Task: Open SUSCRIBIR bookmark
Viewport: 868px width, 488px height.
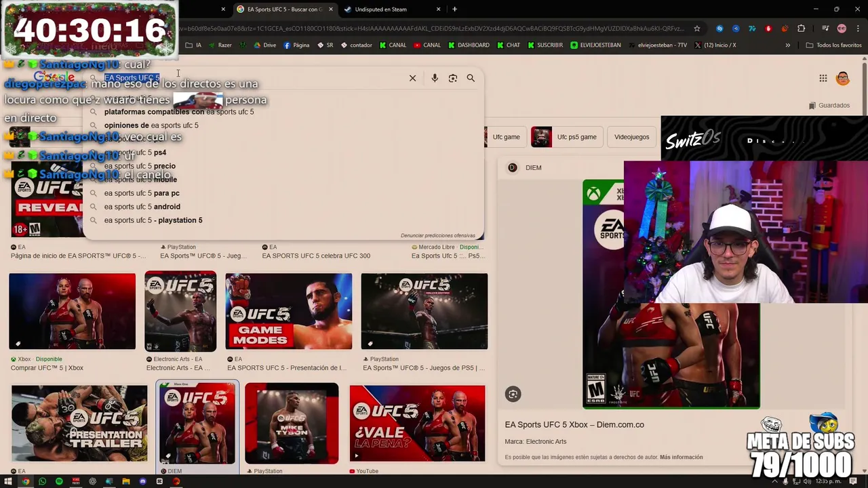Action: point(545,45)
